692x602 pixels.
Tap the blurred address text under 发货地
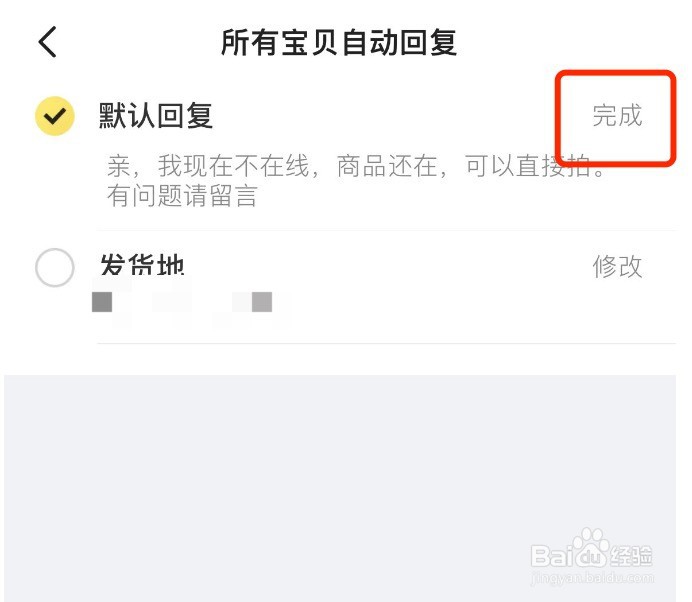[191, 302]
